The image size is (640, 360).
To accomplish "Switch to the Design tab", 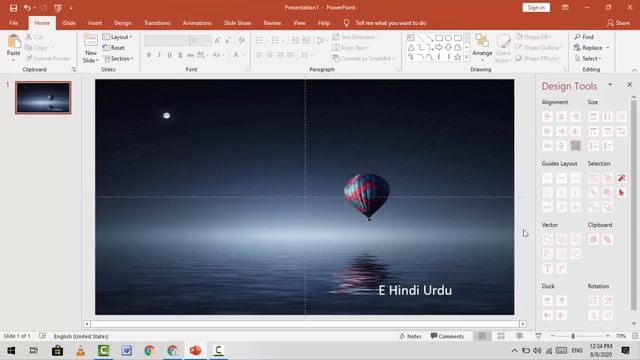I will coord(122,23).
